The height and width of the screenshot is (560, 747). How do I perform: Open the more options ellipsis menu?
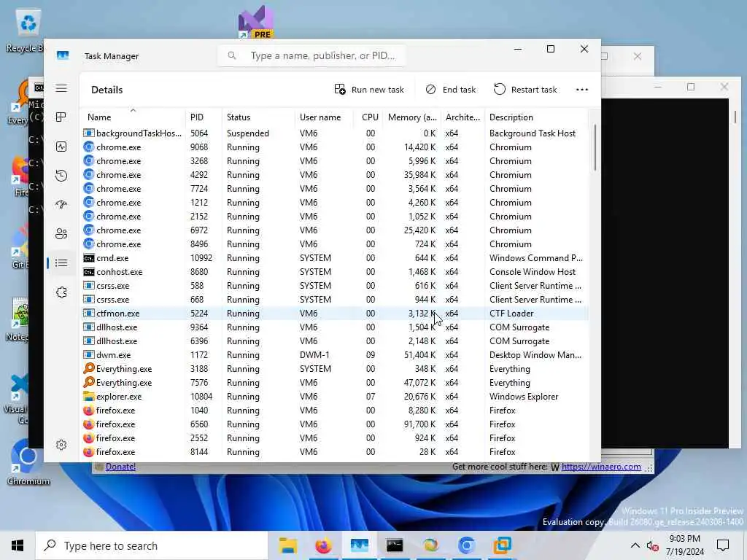pos(581,90)
